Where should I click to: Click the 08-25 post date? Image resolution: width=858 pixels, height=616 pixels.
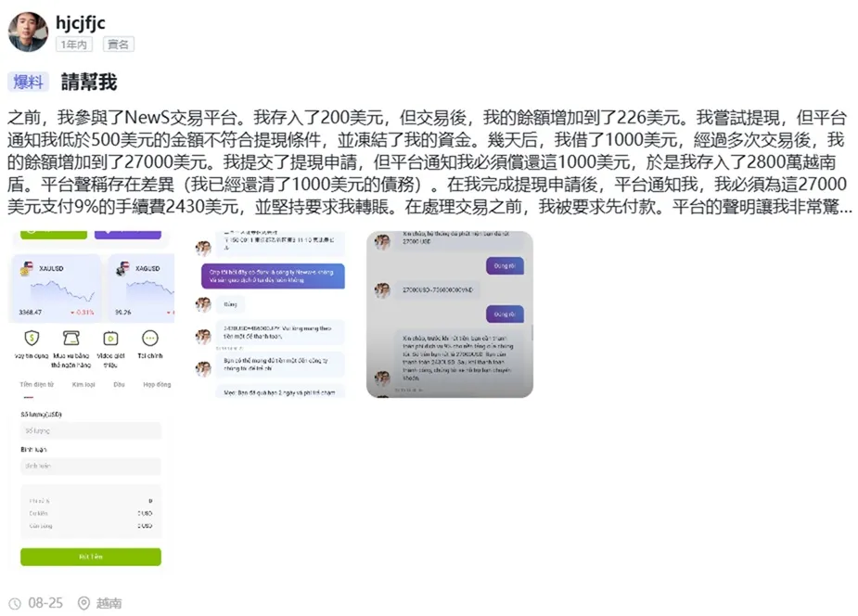[45, 603]
